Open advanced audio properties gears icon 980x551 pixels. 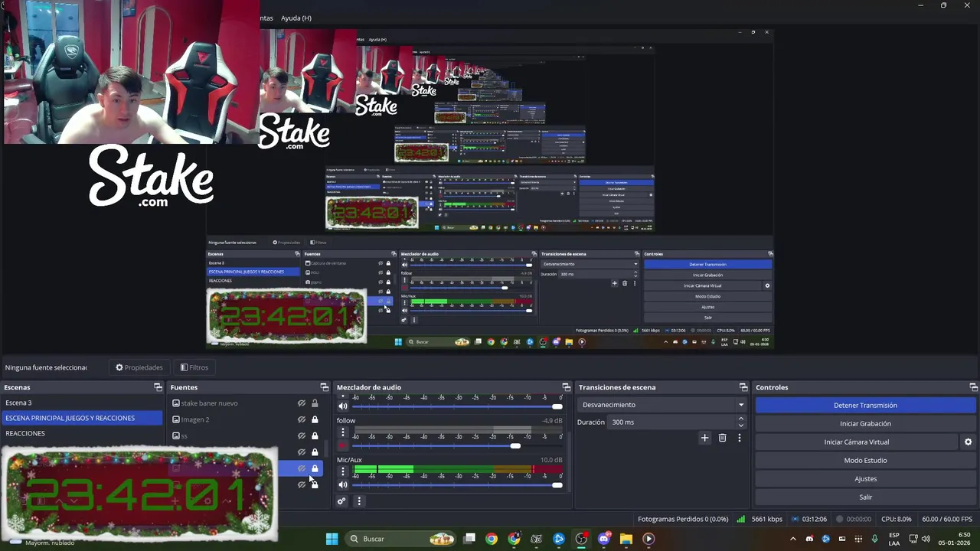(x=341, y=501)
